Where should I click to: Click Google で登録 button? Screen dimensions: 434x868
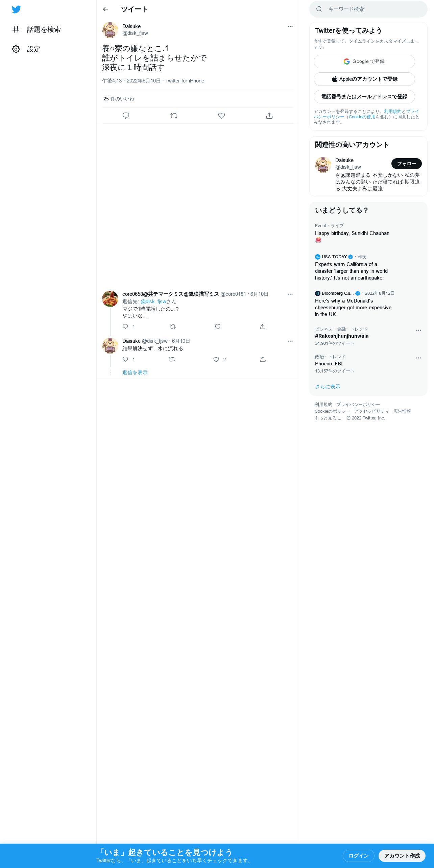click(364, 62)
